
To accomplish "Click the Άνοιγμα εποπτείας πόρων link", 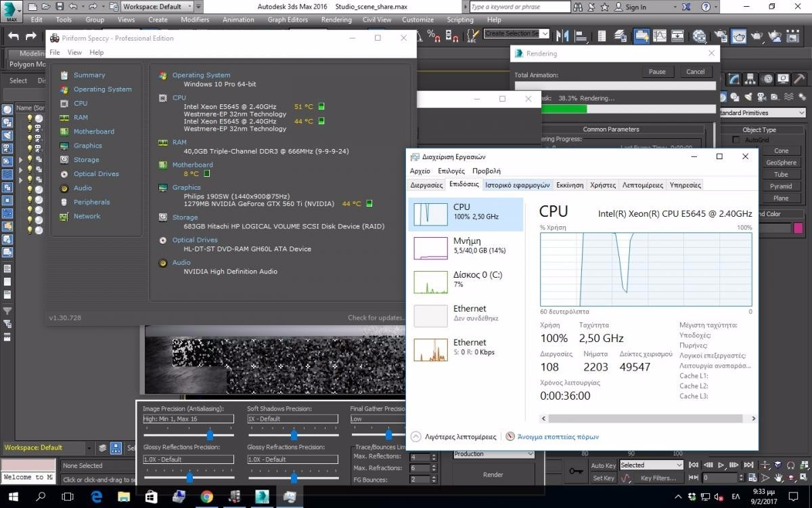I will point(558,437).
